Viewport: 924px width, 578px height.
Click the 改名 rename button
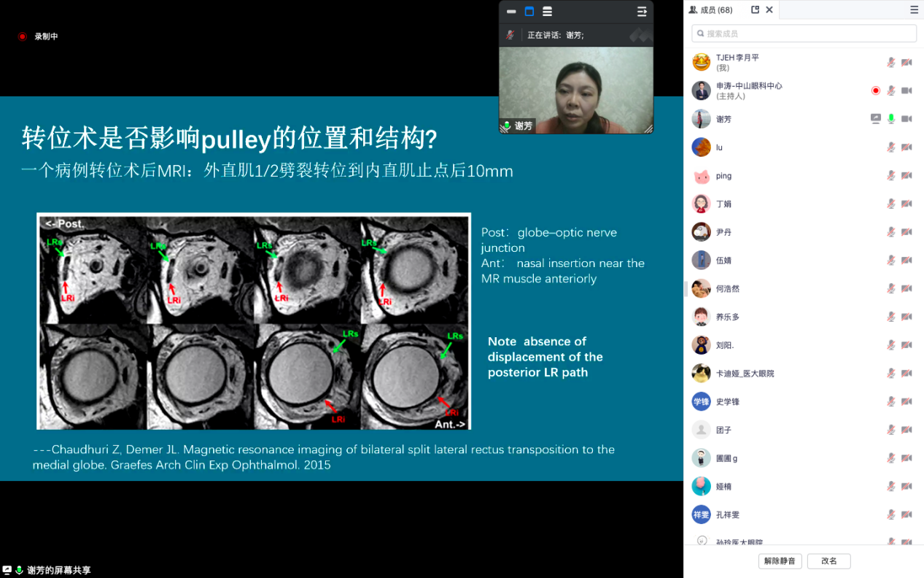click(x=828, y=561)
